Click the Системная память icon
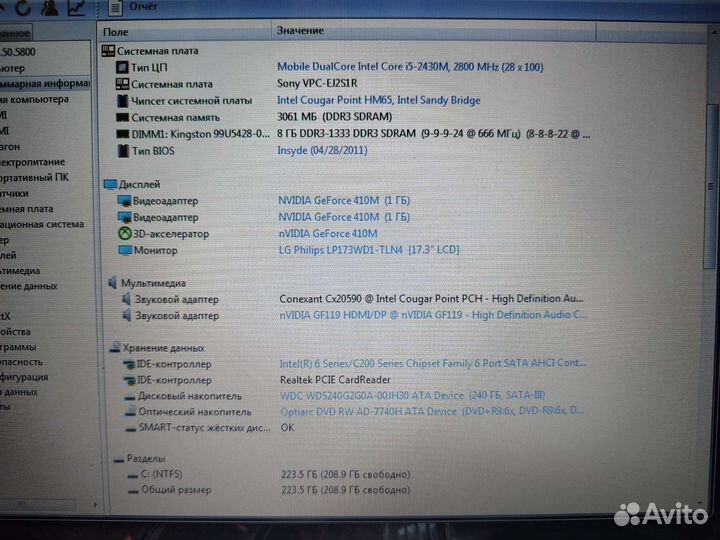Screen dimensions: 720x540 pyautogui.click(x=123, y=118)
